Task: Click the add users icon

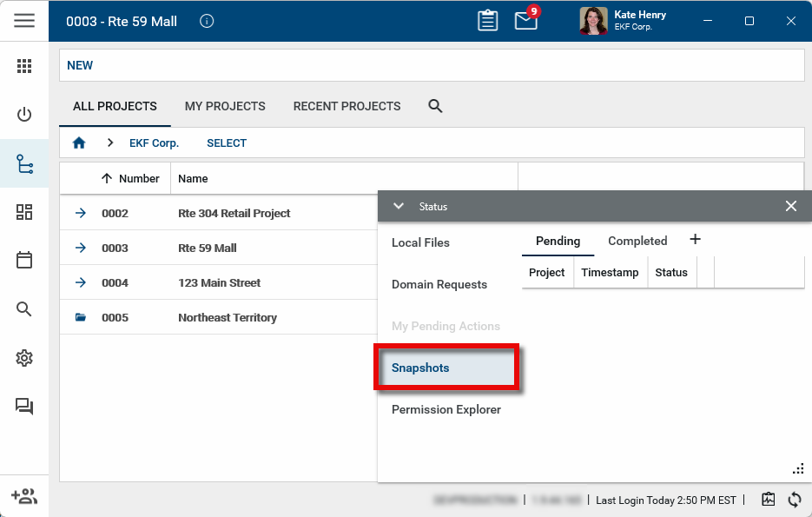Action: tap(24, 496)
